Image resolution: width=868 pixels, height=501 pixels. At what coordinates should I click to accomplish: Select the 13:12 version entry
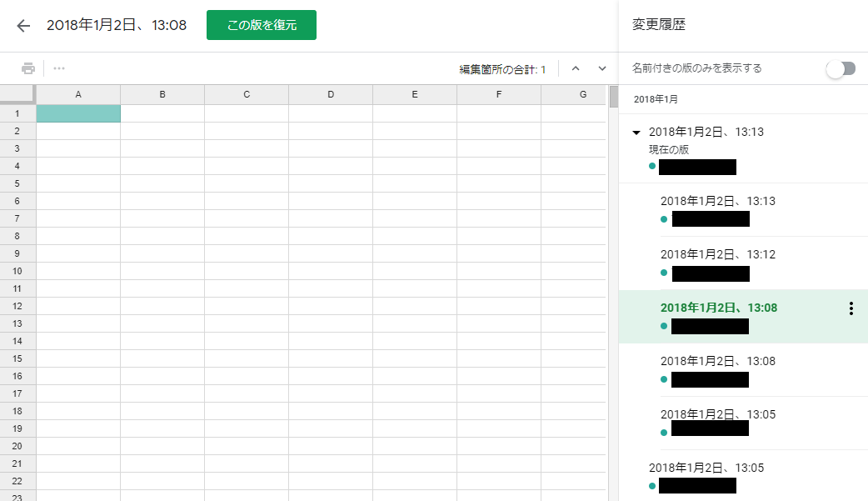(x=717, y=254)
